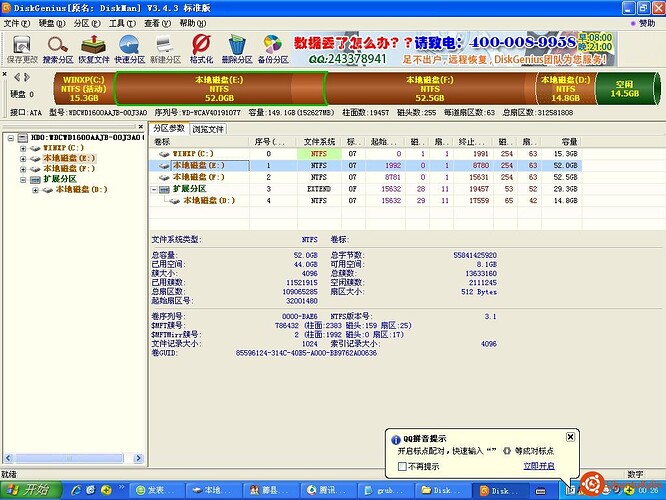Click the Windows 开始 Start button

click(x=28, y=490)
